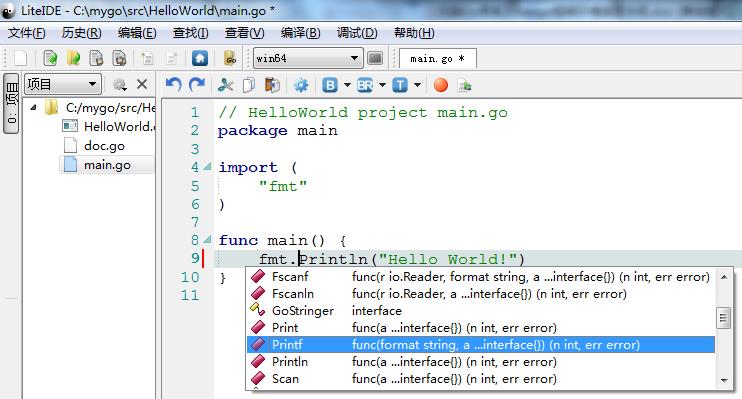Open the win64 environment dropdown

tap(308, 58)
